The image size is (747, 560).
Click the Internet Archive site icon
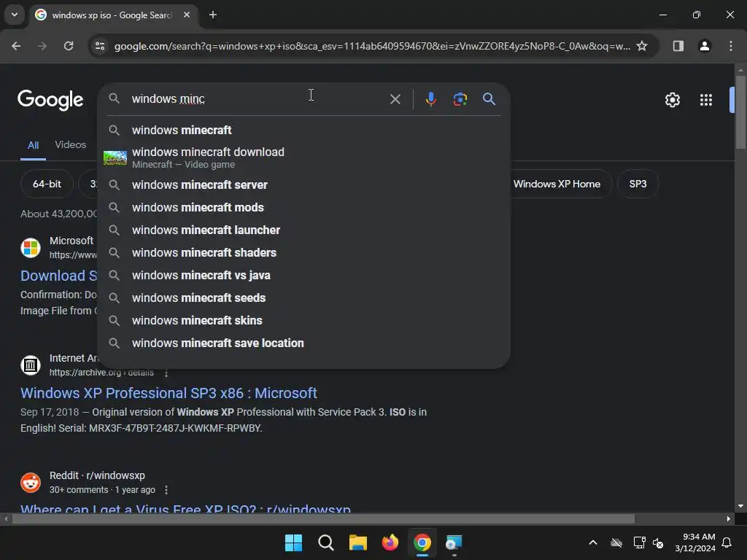[31, 365]
